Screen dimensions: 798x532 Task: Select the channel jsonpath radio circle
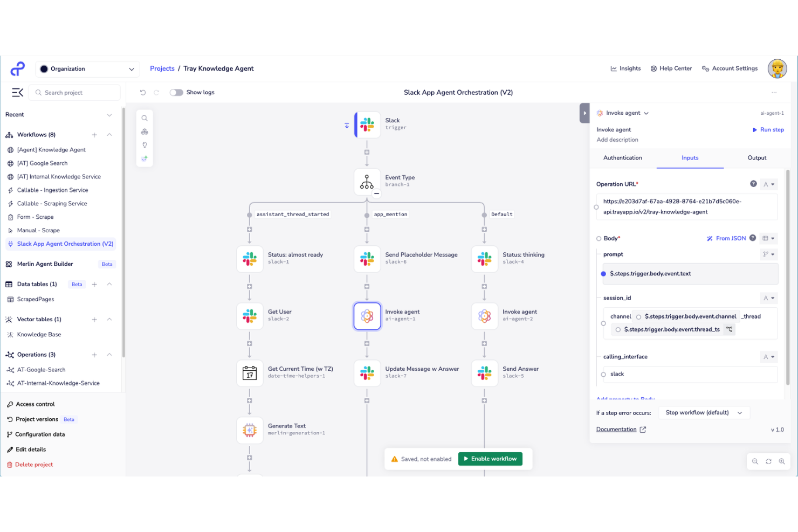click(x=638, y=317)
